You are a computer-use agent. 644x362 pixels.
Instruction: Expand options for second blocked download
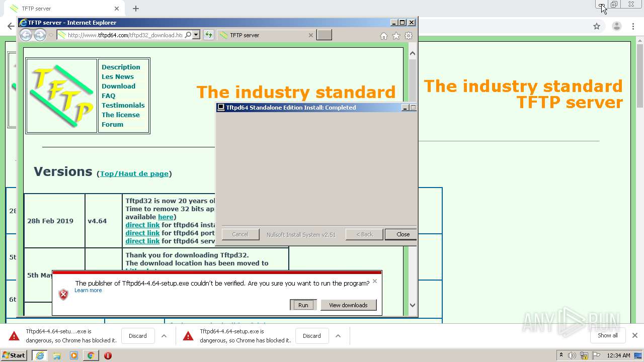[338, 336]
